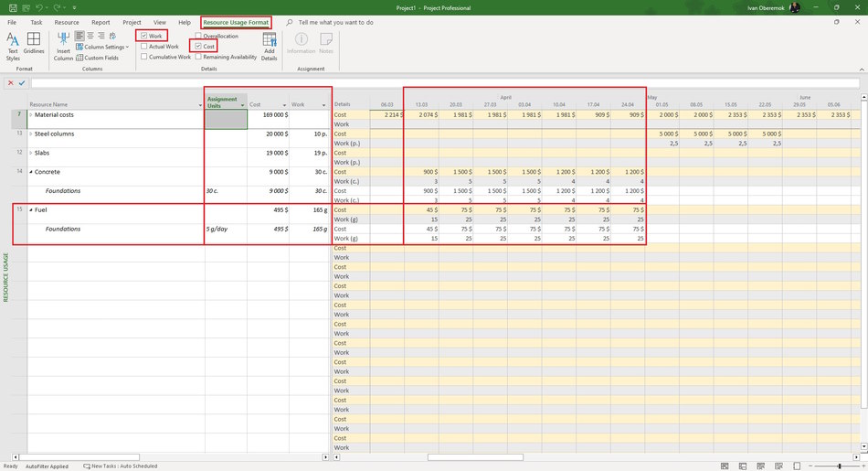This screenshot has height=471, width=868.
Task: Enable the Overallocation checkbox
Action: pyautogui.click(x=198, y=36)
